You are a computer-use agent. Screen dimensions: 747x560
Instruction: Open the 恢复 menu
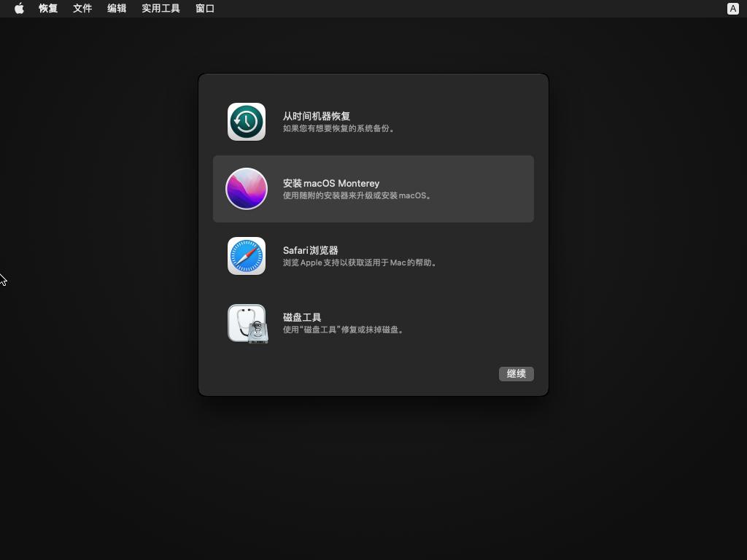coord(47,9)
